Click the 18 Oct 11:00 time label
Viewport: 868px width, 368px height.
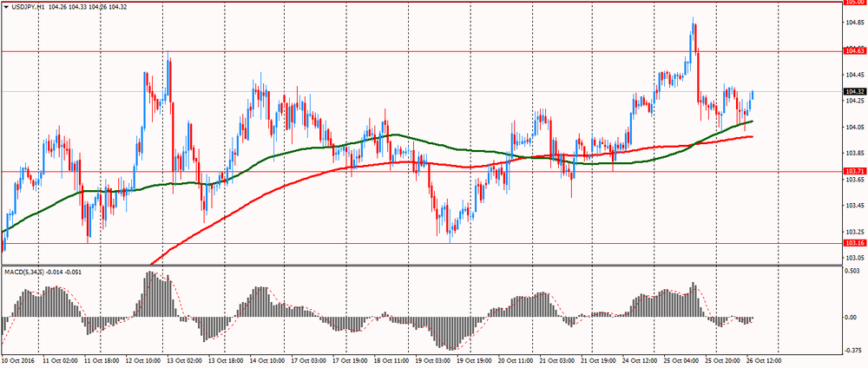coord(392,360)
